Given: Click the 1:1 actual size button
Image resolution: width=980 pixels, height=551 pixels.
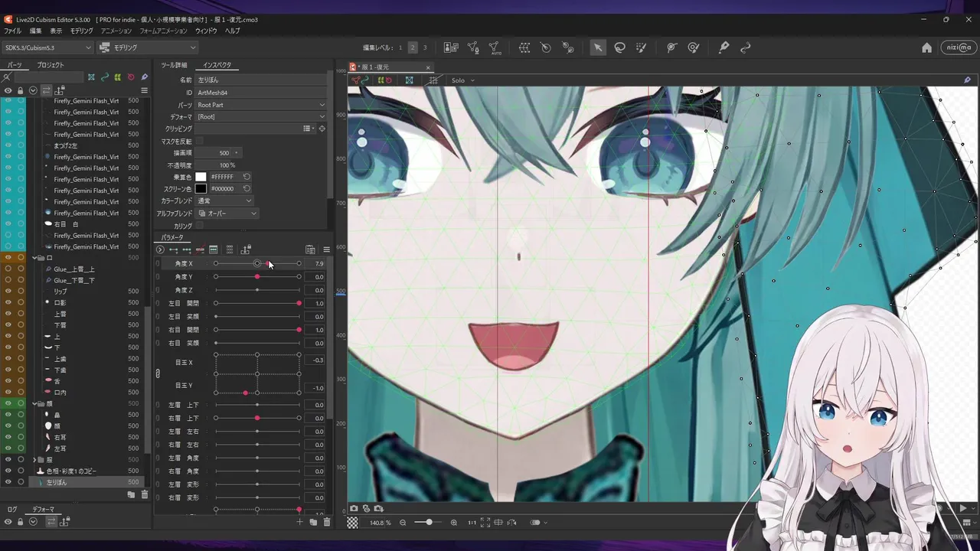Looking at the screenshot, I should point(472,523).
